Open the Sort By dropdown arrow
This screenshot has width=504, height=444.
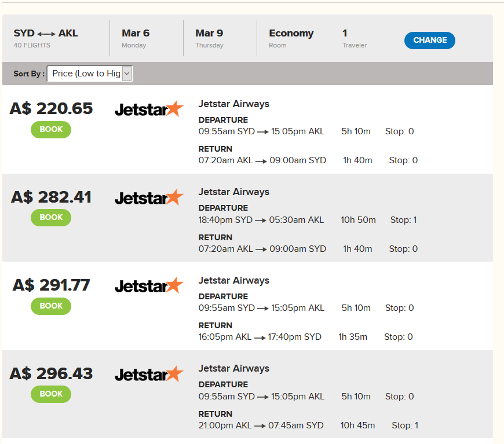click(127, 74)
